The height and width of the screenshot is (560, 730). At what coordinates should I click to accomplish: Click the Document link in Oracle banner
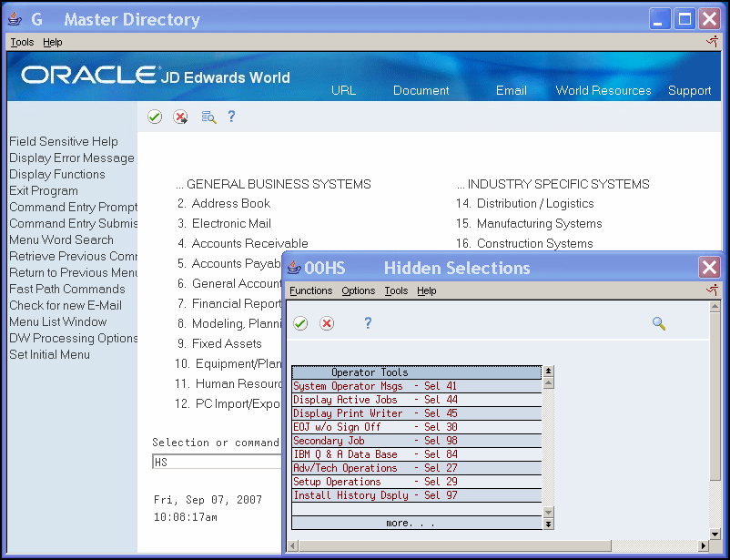pos(421,90)
